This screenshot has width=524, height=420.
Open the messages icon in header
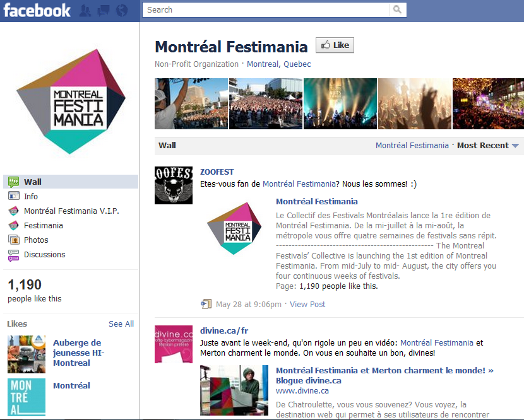[x=104, y=11]
